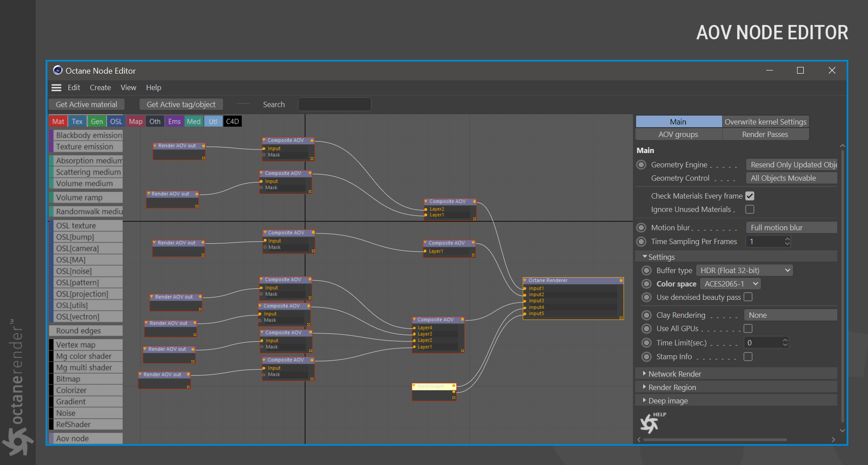Expand Network Render section

click(x=645, y=374)
